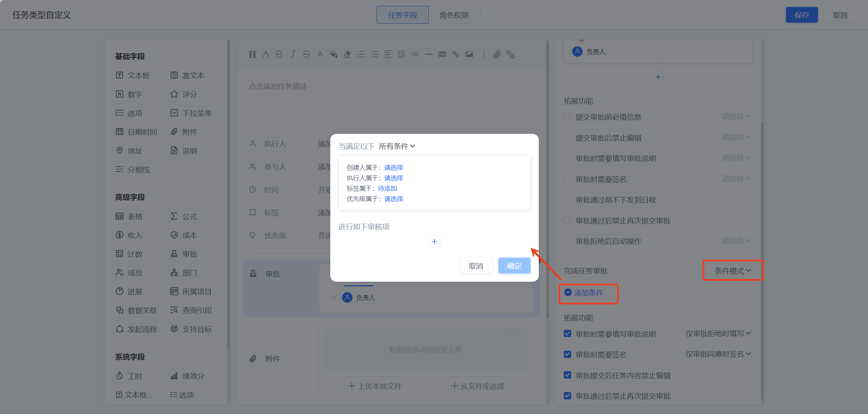The image size is (868, 414).
Task: Click the line height toolbar icon
Action: point(401,54)
